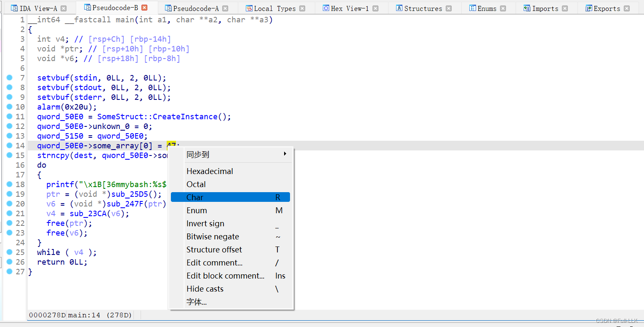Viewport: 644px width, 327px height.
Task: Choose Hexadecimal from the context menu
Action: (x=230, y=171)
